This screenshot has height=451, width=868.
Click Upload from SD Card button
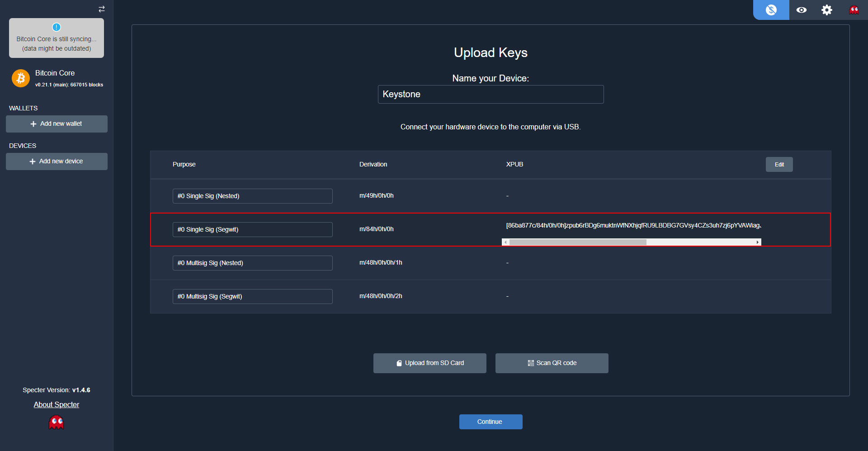pos(429,363)
